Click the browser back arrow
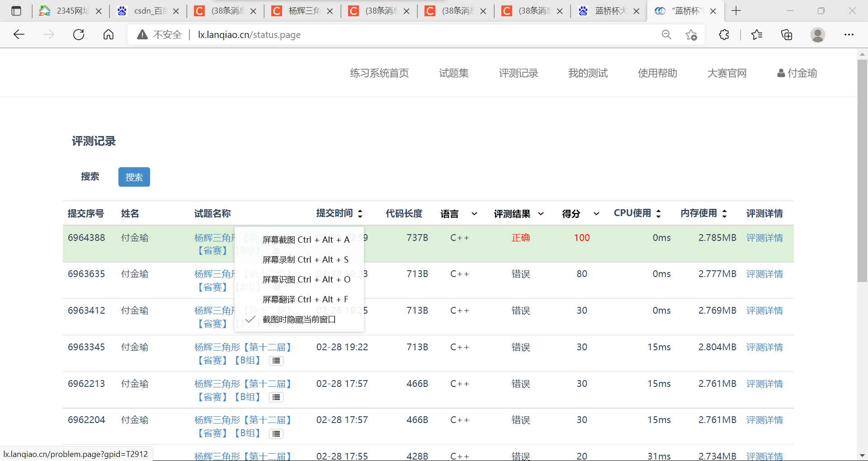Screen dimensions: 868x461 pyautogui.click(x=19, y=34)
